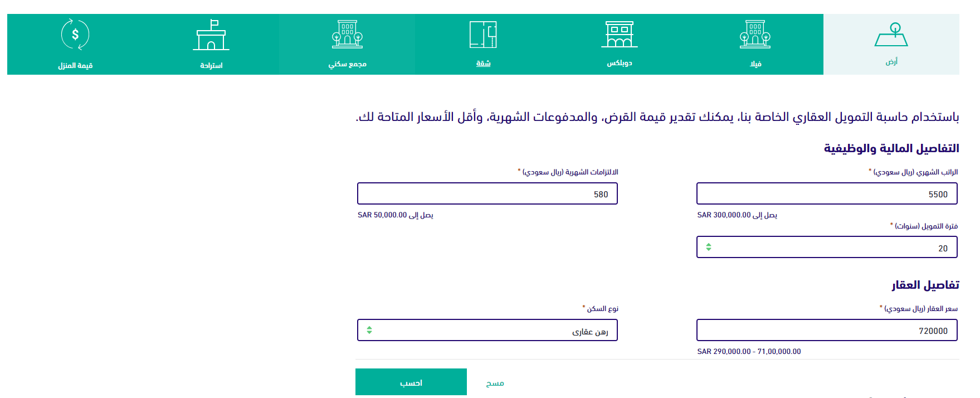Click green arrows on financing period selector

pyautogui.click(x=709, y=247)
